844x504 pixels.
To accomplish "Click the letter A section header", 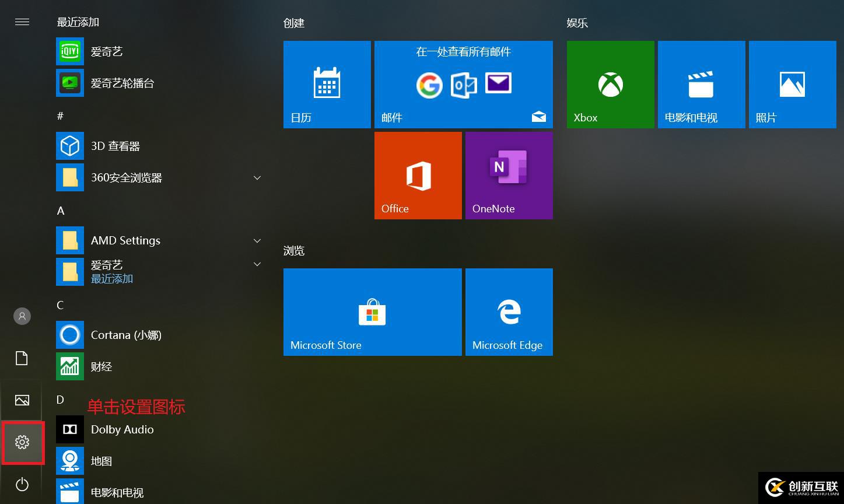I will (x=61, y=211).
